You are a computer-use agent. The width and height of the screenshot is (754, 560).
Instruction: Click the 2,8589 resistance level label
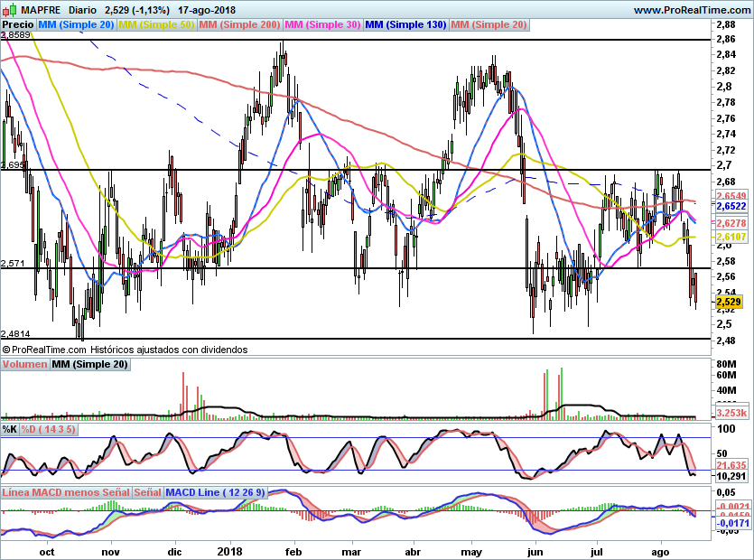(x=15, y=34)
